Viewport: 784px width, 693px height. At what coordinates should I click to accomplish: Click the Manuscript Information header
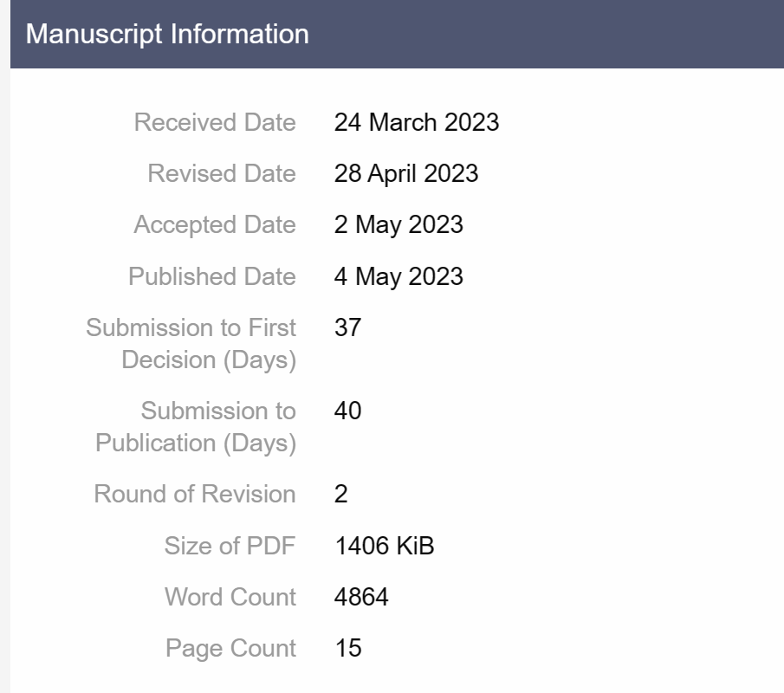[167, 34]
